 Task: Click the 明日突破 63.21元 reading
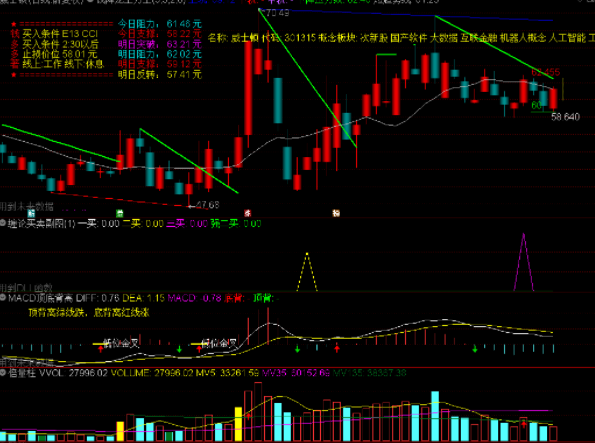pyautogui.click(x=159, y=44)
